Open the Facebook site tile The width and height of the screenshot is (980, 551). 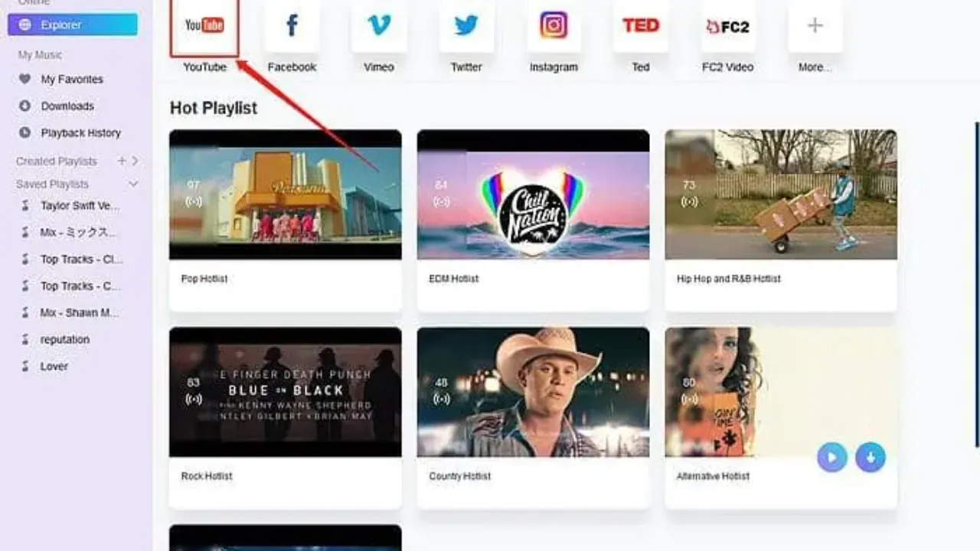[x=292, y=26]
